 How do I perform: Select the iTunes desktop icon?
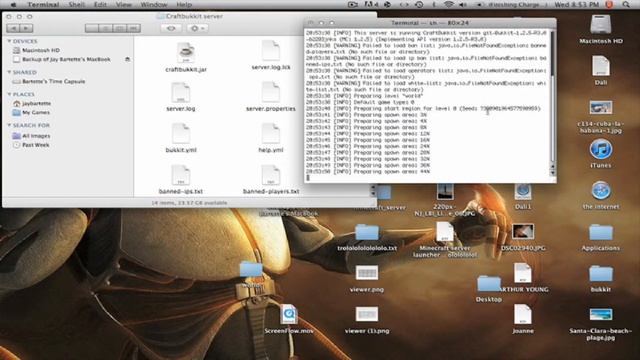click(600, 149)
